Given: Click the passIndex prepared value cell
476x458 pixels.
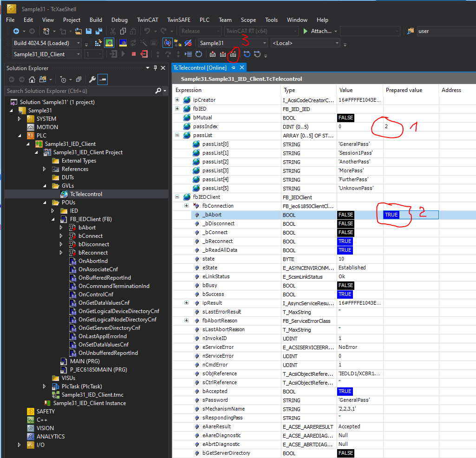Looking at the screenshot, I should pyautogui.click(x=411, y=126).
